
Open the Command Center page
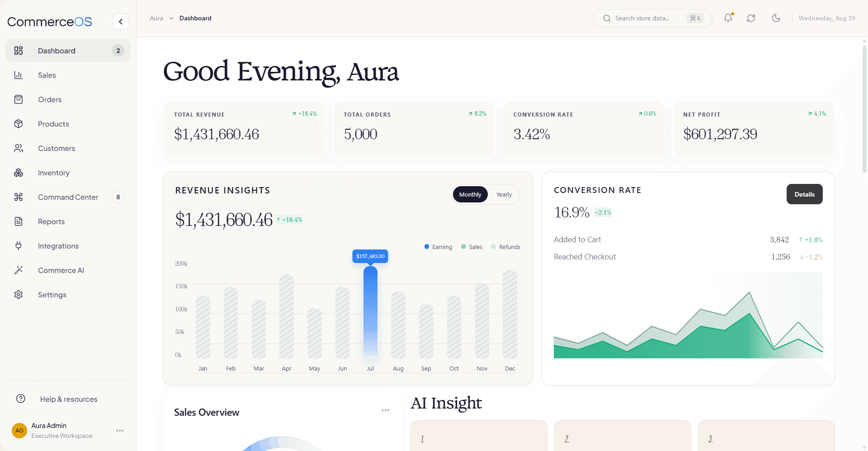coord(68,197)
